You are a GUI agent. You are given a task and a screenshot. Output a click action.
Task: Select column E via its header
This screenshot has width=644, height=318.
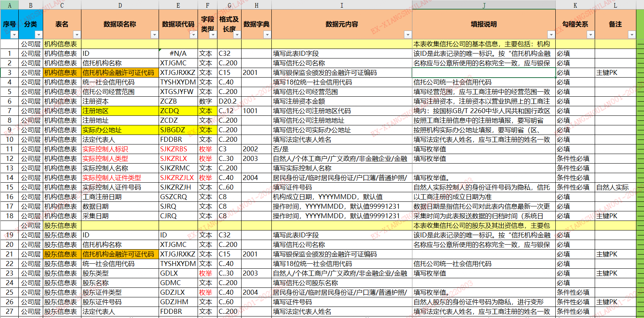(178, 5)
